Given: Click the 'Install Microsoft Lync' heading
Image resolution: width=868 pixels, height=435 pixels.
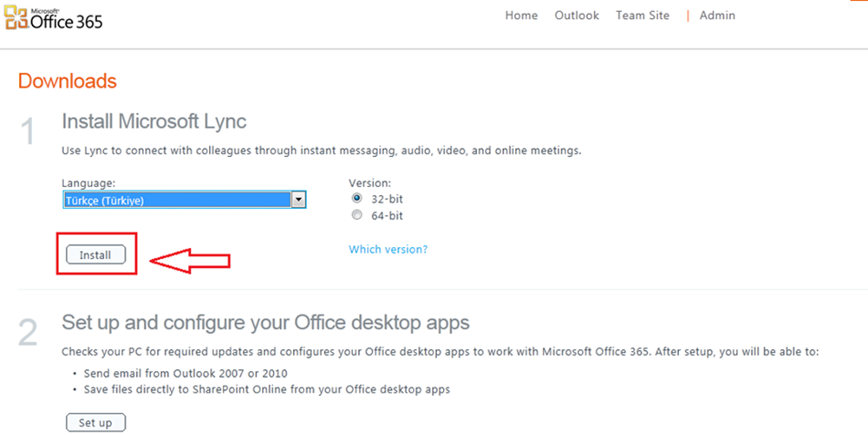Looking at the screenshot, I should point(153,121).
